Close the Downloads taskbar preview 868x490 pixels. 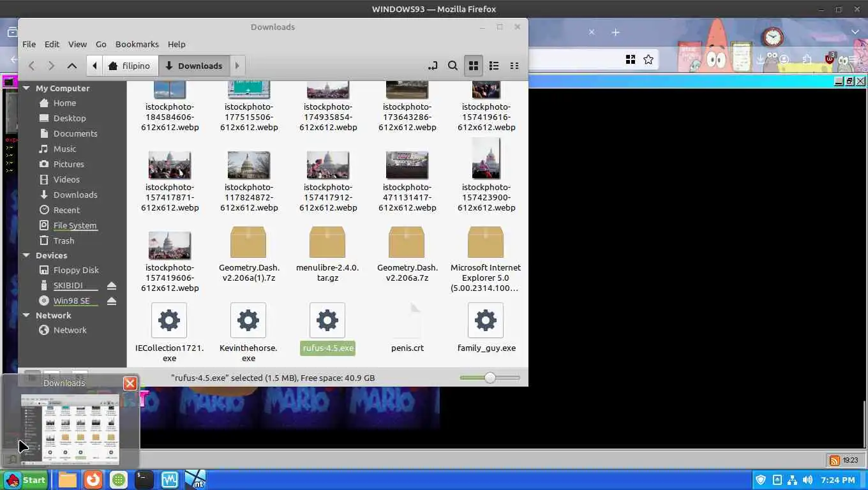[x=130, y=383]
